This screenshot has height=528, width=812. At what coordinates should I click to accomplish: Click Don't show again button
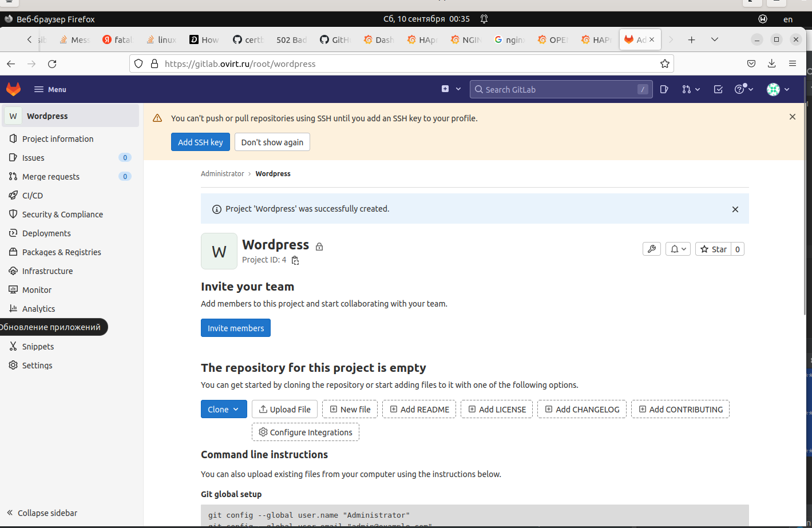point(272,142)
